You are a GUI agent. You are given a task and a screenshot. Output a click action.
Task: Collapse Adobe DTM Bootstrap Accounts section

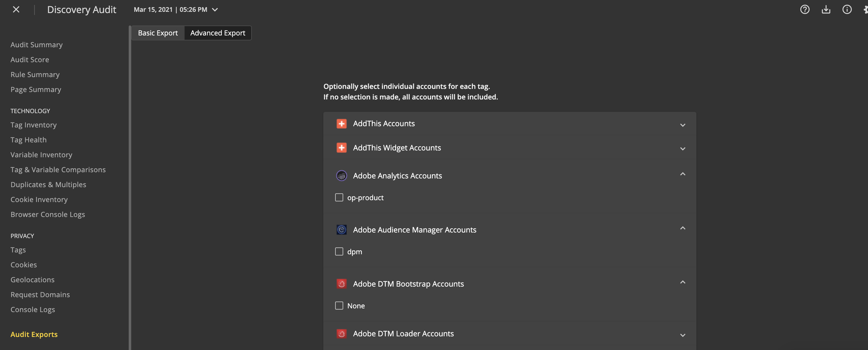tap(683, 282)
